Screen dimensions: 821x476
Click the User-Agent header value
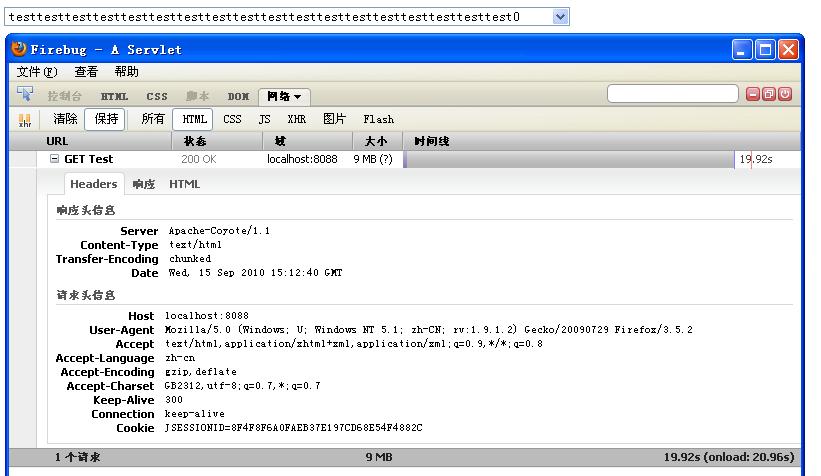point(428,329)
